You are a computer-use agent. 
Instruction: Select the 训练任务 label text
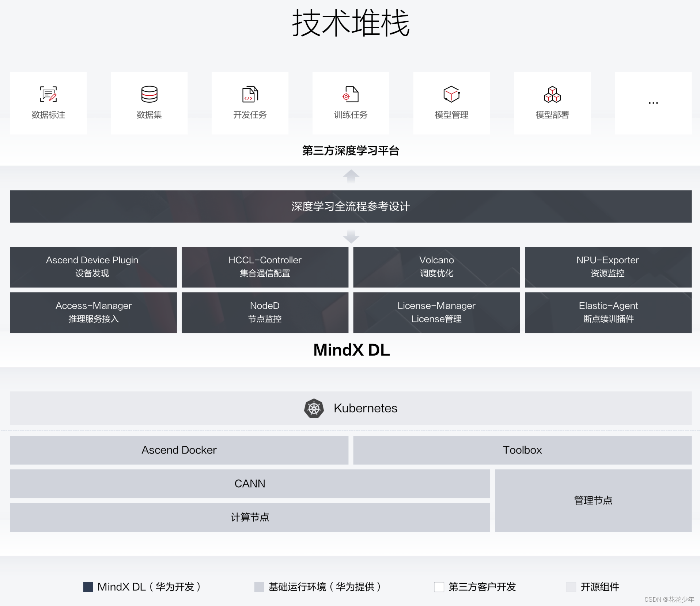351,115
